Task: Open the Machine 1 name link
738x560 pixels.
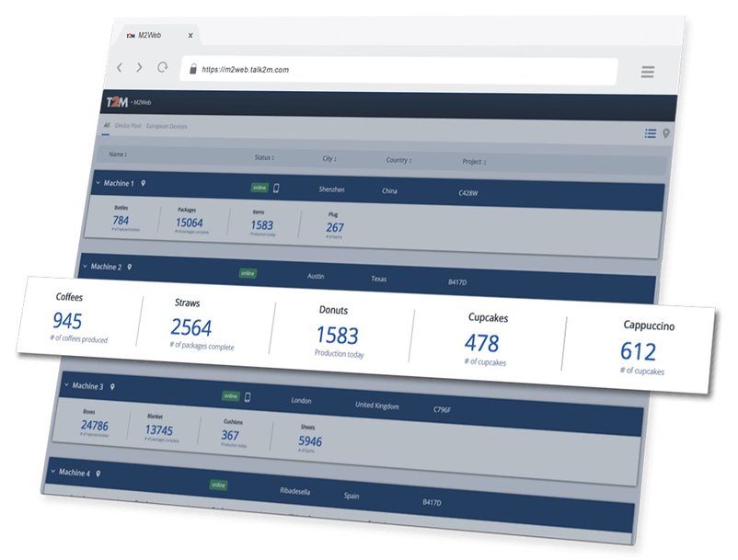Action: pos(119,183)
